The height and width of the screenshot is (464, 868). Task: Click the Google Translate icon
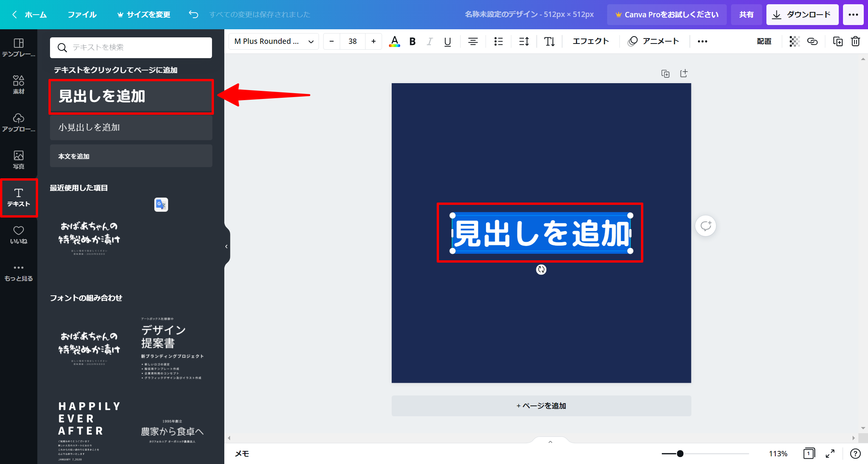(x=161, y=204)
